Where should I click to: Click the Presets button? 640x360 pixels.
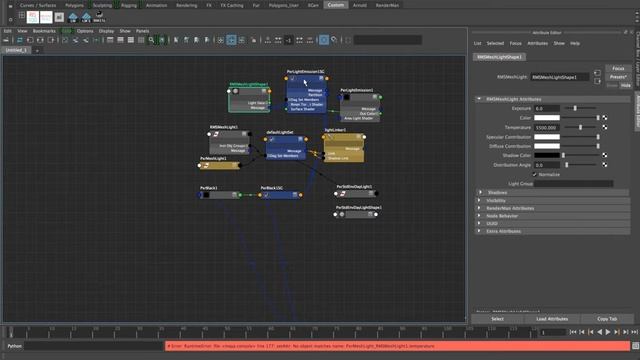[618, 77]
